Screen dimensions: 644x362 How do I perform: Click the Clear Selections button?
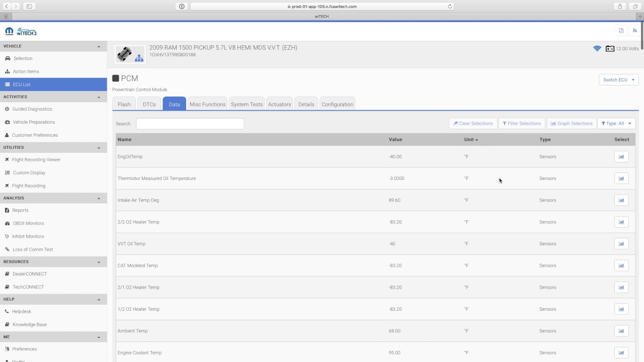(x=473, y=123)
